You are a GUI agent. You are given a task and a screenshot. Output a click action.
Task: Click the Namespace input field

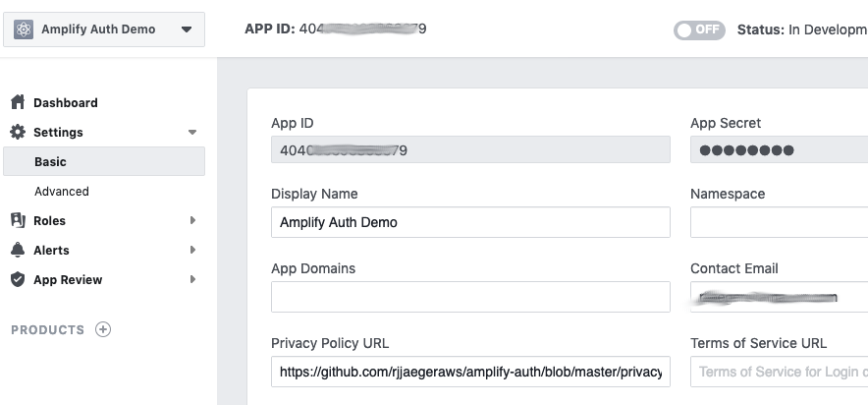[779, 222]
